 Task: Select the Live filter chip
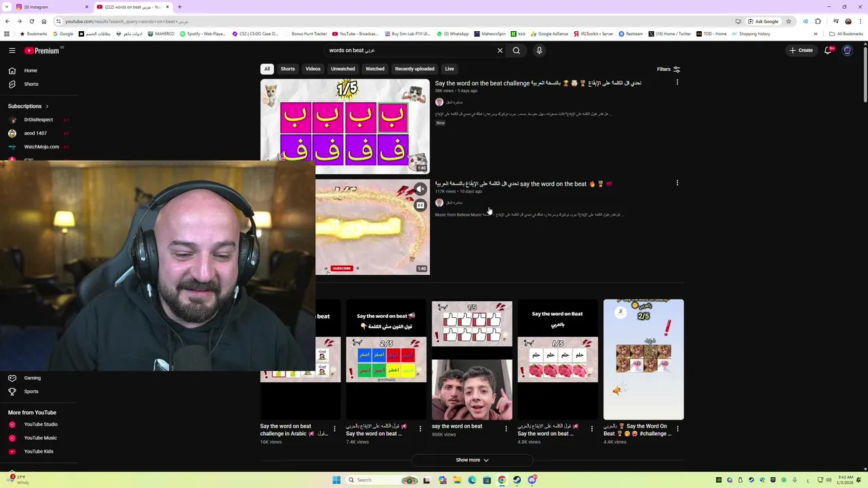click(x=450, y=69)
